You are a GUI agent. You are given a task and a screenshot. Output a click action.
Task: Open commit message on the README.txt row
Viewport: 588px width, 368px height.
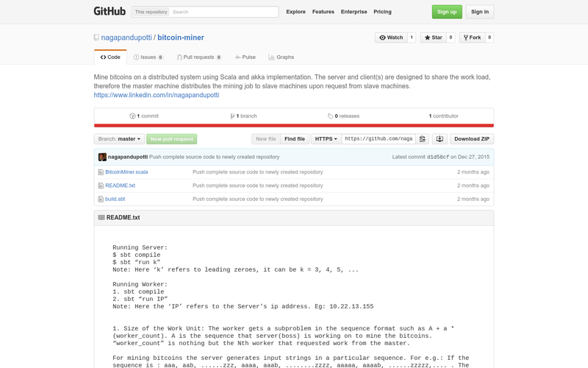(258, 185)
